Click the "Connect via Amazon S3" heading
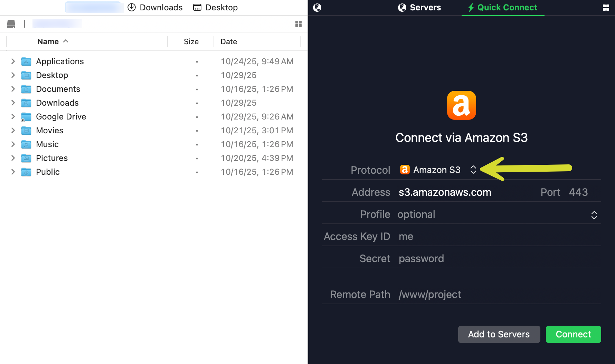Image resolution: width=615 pixels, height=364 pixels. [x=462, y=138]
